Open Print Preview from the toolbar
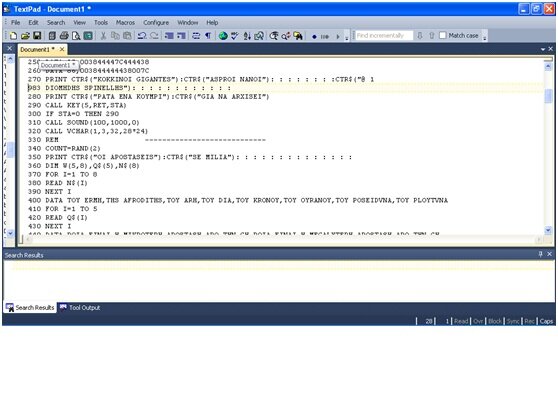This screenshot has height=403, width=558. [76, 36]
